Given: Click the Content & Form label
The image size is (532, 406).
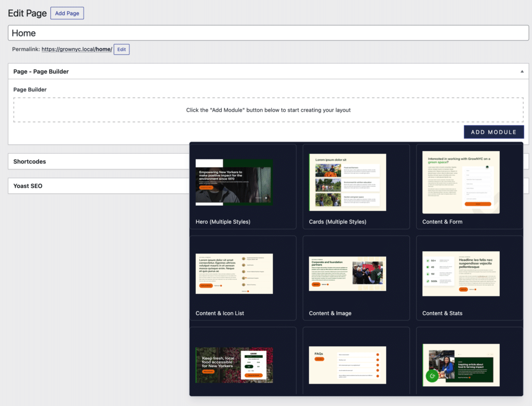Looking at the screenshot, I should 443,222.
